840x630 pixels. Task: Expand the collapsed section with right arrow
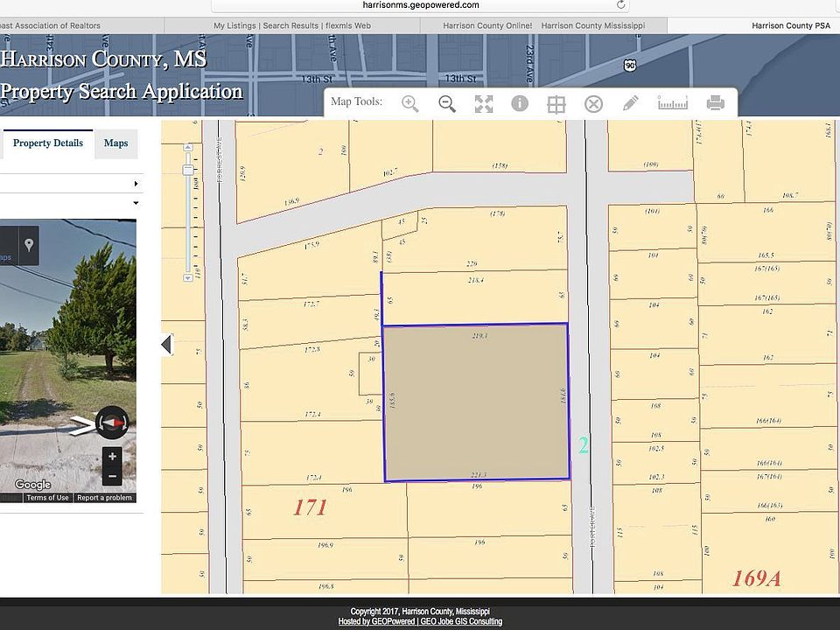click(x=136, y=184)
